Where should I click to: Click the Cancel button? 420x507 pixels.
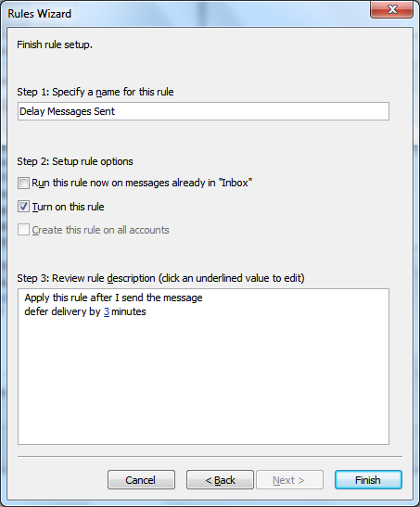[x=141, y=480]
